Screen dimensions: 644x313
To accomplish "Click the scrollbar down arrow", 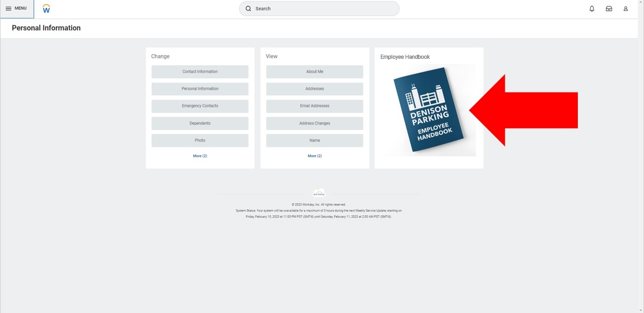I will pos(641,310).
